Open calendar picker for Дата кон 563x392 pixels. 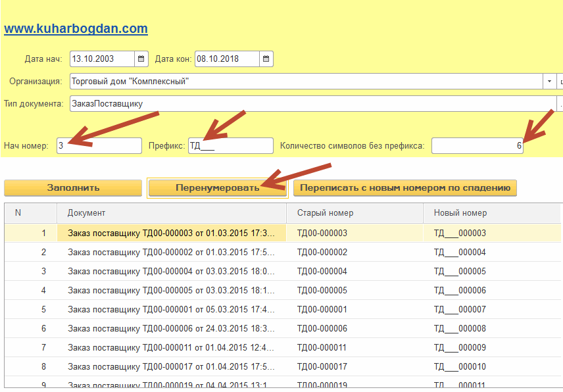(266, 59)
